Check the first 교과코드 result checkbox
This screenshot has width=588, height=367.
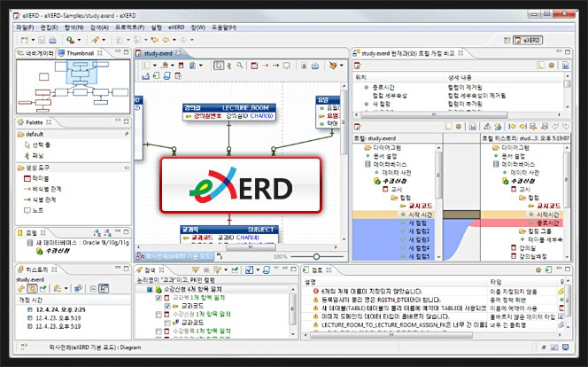click(x=167, y=306)
